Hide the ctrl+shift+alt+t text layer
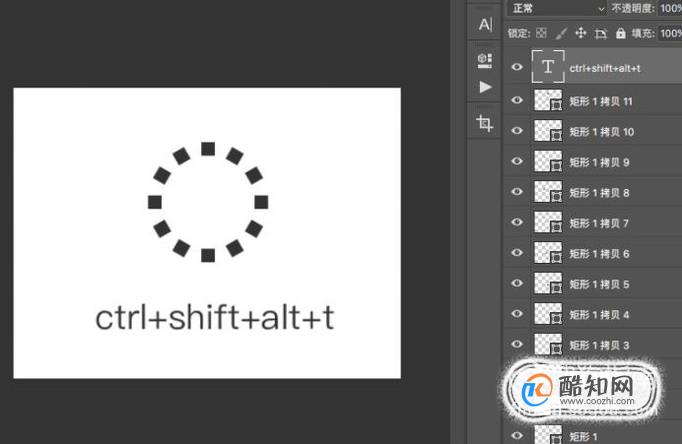The width and height of the screenshot is (682, 444). click(517, 67)
